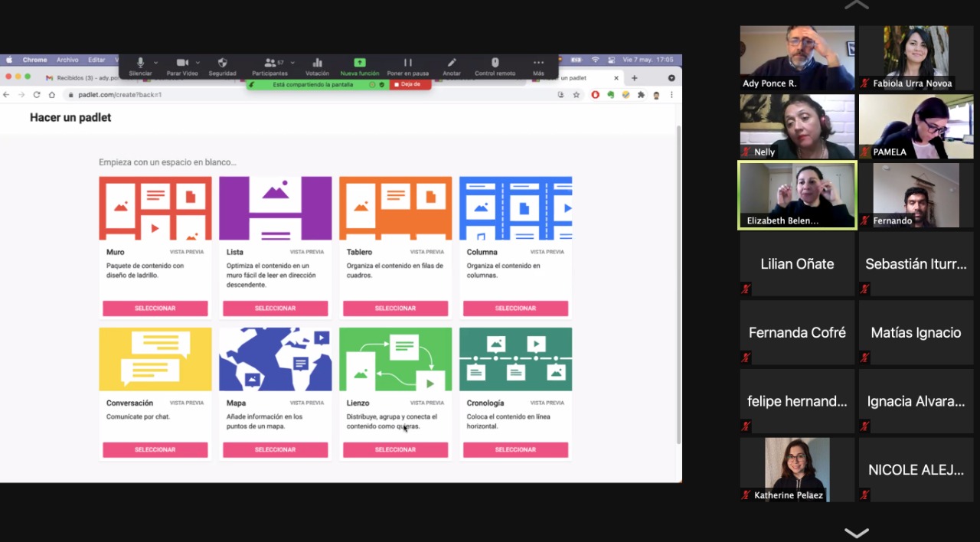
Task: Select the highlighted Elizabeth Belen video tile
Action: pos(797,195)
